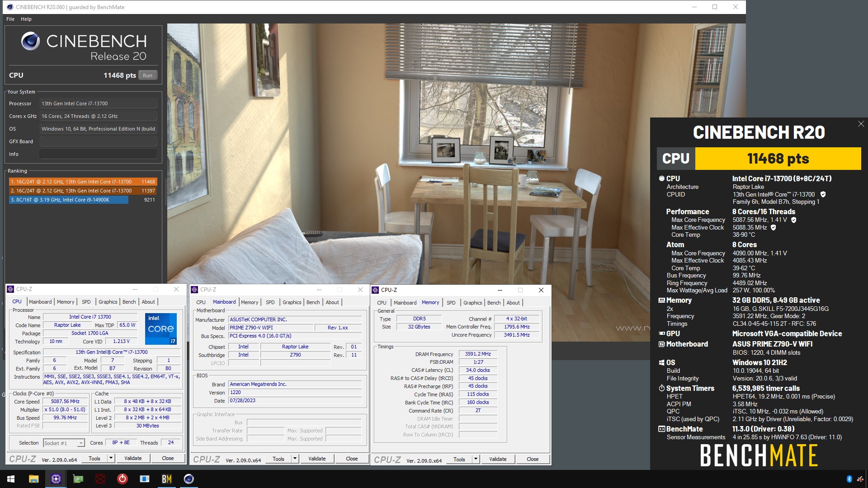Expand Tools dropdown arrow in CPU-Z CPU window

(x=110, y=458)
